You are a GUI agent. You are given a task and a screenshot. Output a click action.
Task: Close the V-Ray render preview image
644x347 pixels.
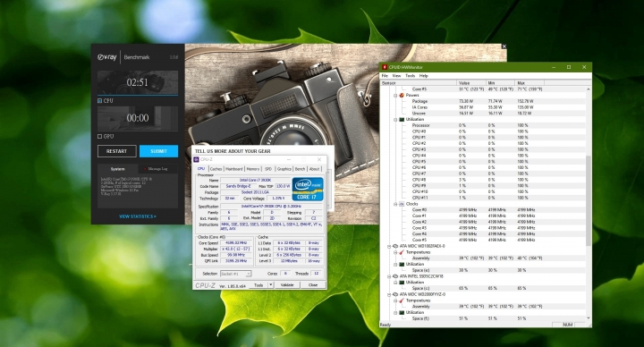504,47
